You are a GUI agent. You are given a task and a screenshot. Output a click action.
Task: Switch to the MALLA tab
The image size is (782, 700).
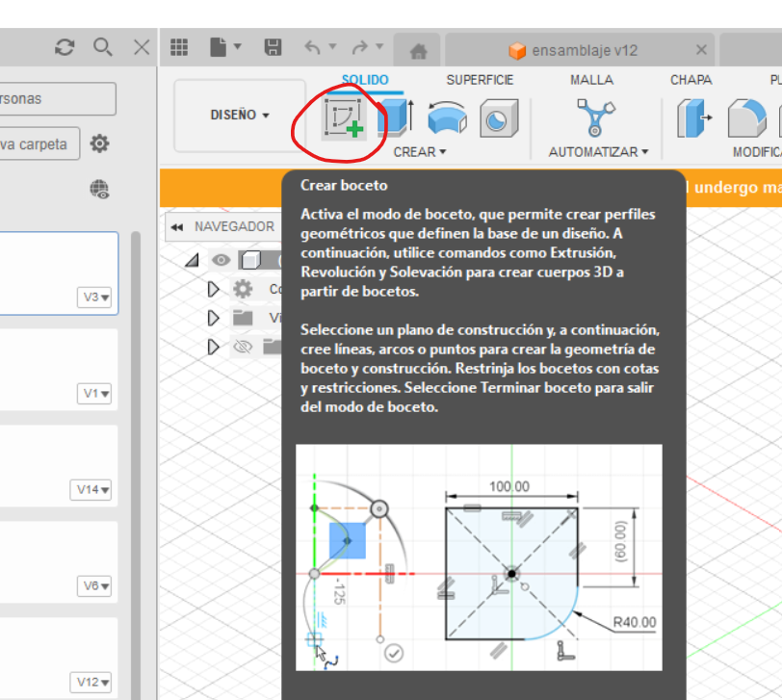(x=592, y=80)
